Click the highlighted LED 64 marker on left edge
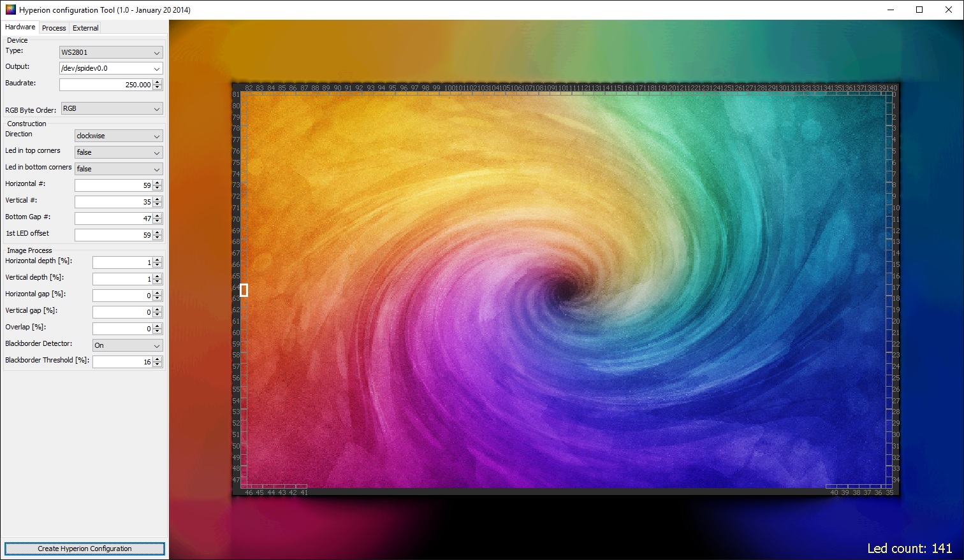Screen dimensions: 964x560 pyautogui.click(x=244, y=291)
